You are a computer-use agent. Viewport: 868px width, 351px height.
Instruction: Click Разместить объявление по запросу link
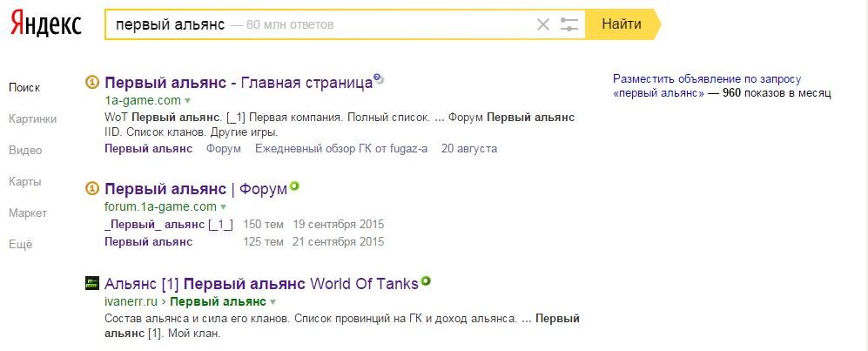click(707, 79)
